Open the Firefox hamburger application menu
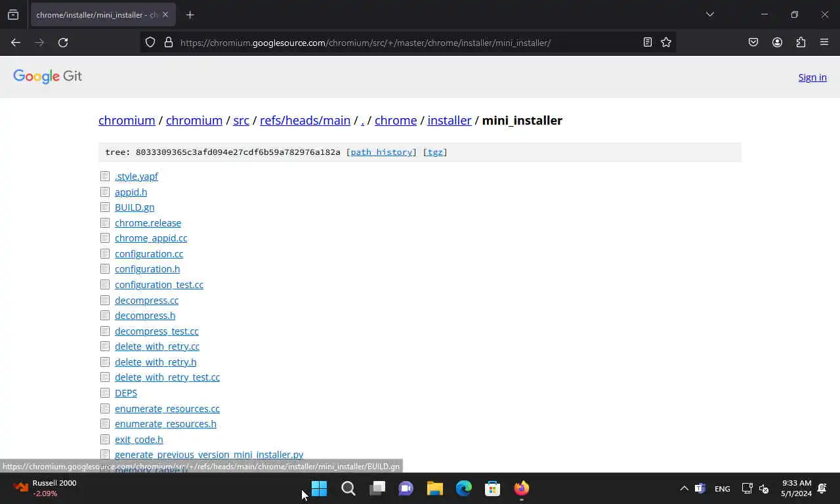The image size is (840, 504). coord(824,43)
